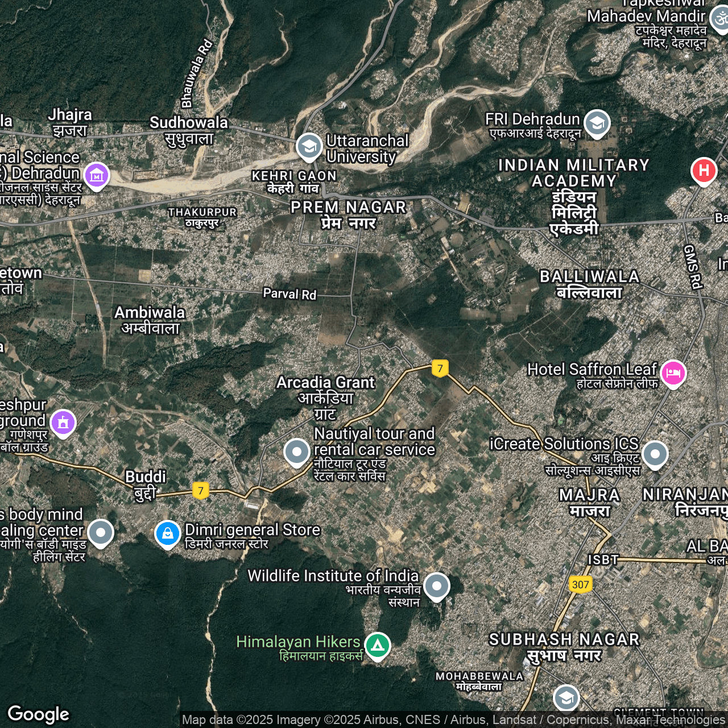This screenshot has width=728, height=728.
Task: Click the iCreate Solutions ICS marker
Action: 655,454
